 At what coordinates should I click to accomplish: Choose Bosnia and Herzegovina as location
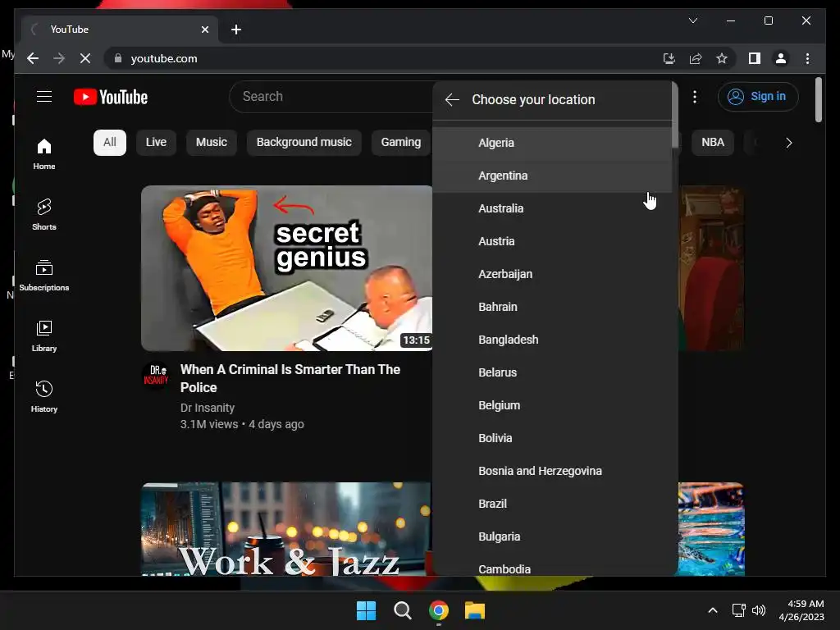coord(552,471)
